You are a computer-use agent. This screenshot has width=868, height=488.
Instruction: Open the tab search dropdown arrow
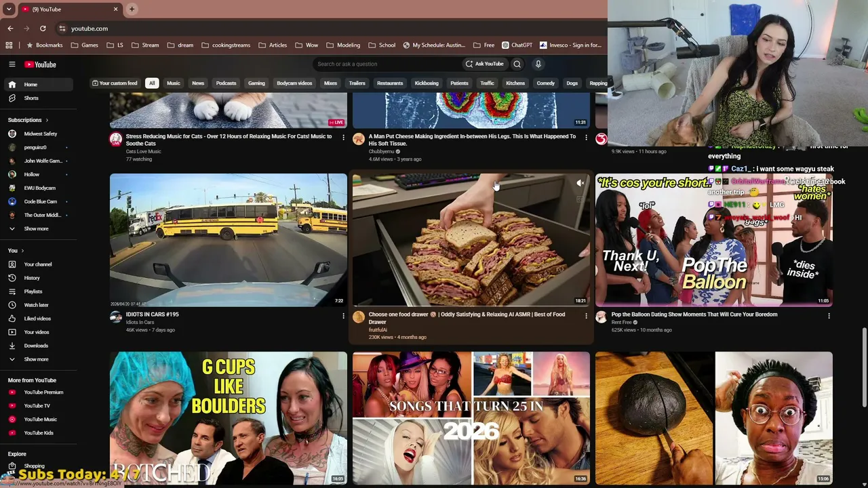9,9
